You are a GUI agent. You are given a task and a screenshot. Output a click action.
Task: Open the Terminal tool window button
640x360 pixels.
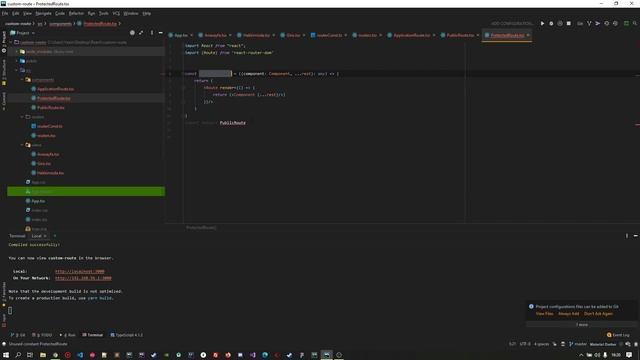tap(93, 335)
